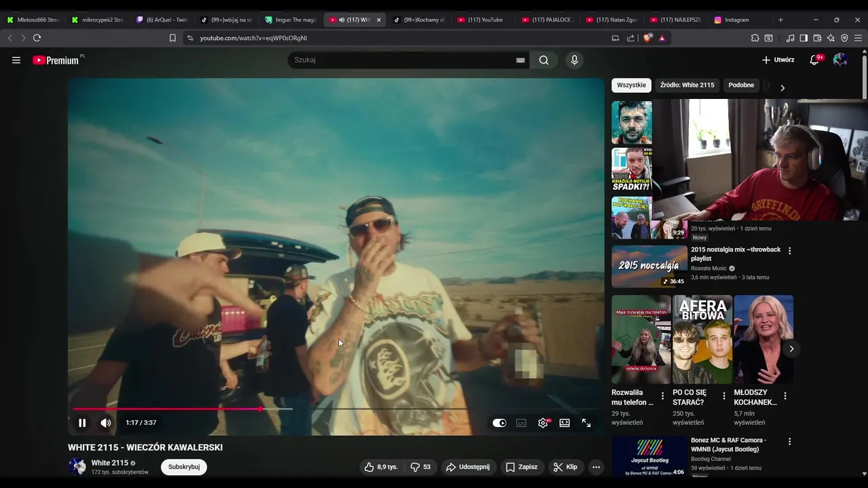Open options for MŁODSZY KOCHANEK short

785,396
